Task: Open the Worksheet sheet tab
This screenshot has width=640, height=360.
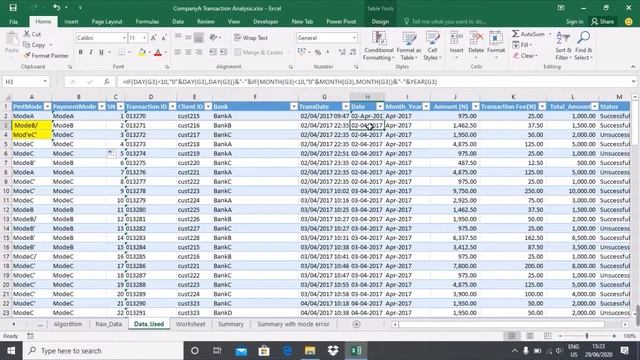Action: 191,324
